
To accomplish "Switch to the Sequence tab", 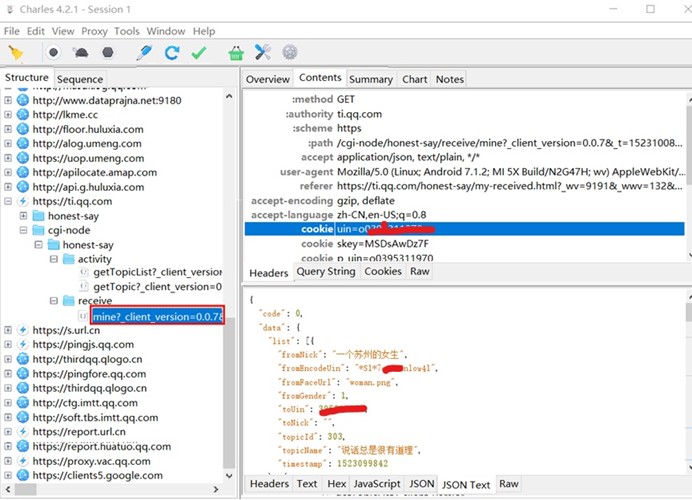I will pyautogui.click(x=80, y=79).
